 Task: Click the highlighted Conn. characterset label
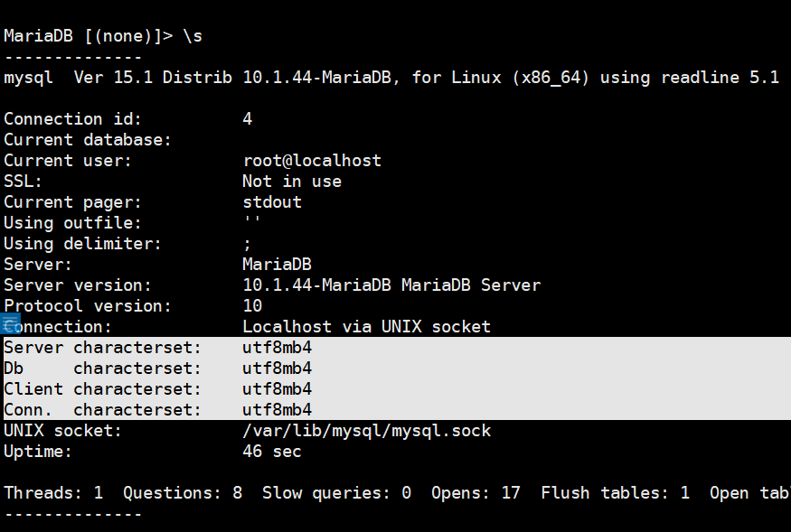[x=103, y=410]
